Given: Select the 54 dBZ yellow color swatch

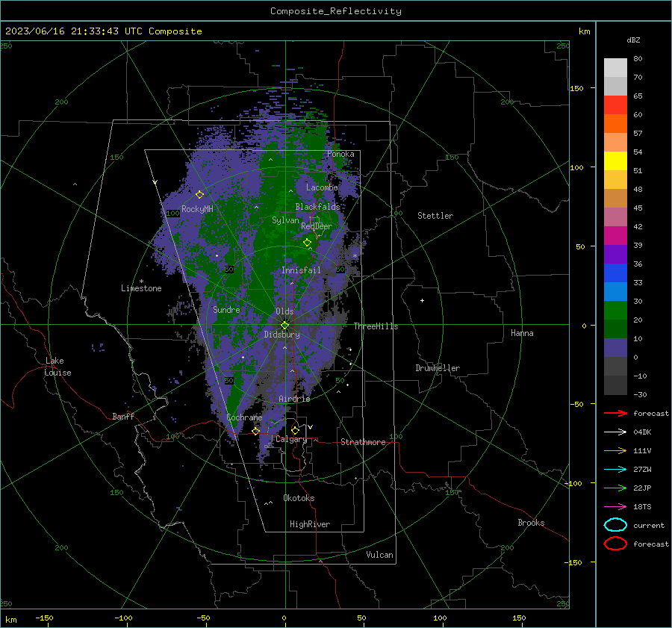Looking at the screenshot, I should click(x=615, y=161).
